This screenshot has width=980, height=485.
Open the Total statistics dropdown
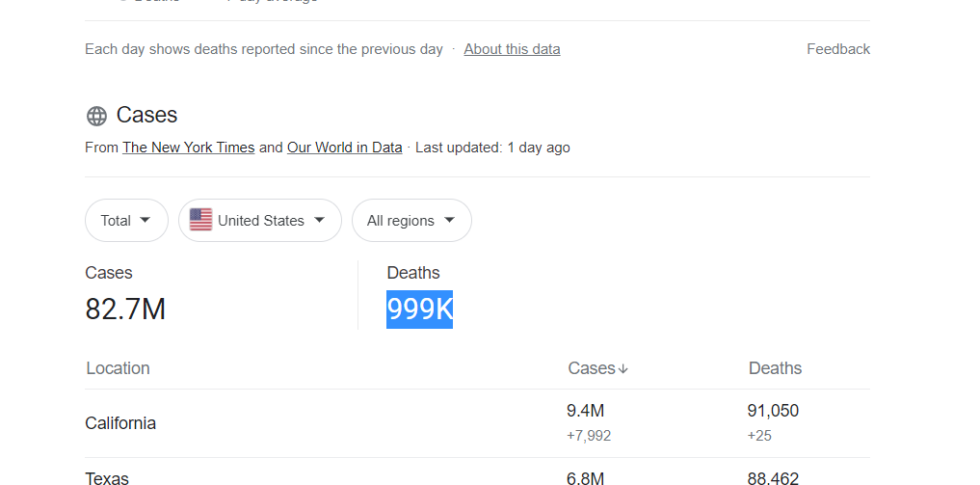coord(126,220)
